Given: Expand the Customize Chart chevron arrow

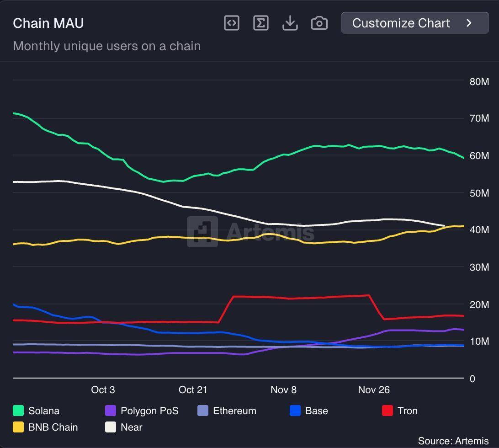Looking at the screenshot, I should pyautogui.click(x=469, y=23).
